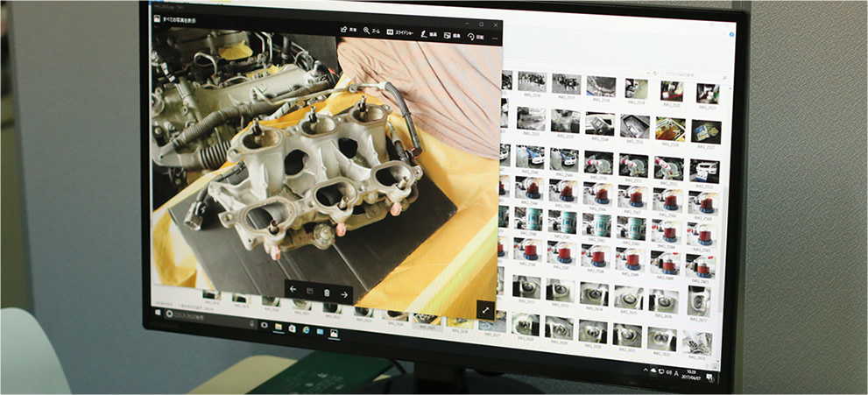The image size is (868, 395).
Task: Open the Action Center notifications icon
Action: pyautogui.click(x=710, y=377)
